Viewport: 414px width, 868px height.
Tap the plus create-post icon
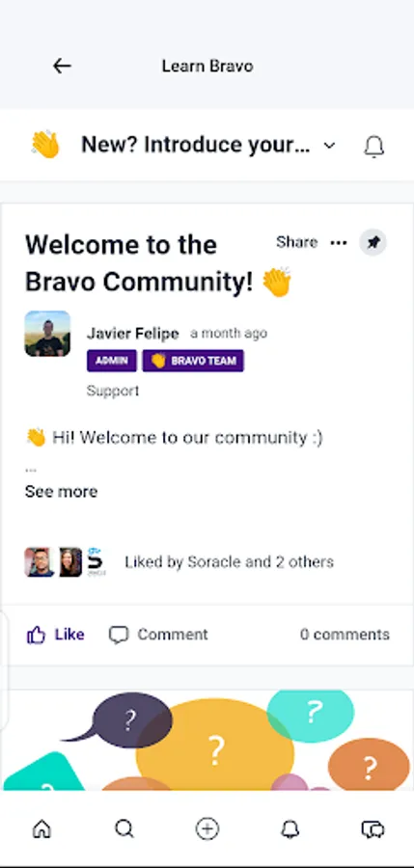tap(207, 829)
